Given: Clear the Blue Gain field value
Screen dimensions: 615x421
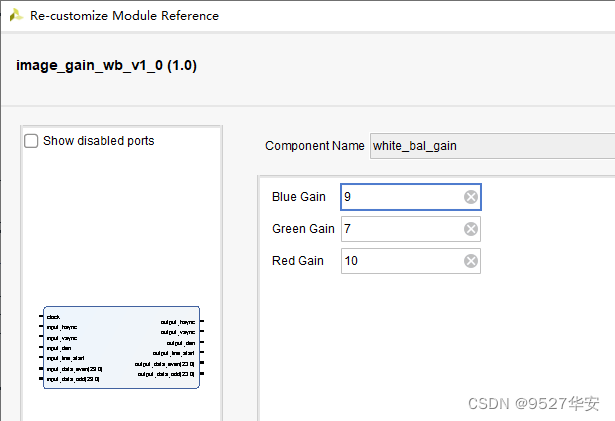Looking at the screenshot, I should tap(470, 197).
